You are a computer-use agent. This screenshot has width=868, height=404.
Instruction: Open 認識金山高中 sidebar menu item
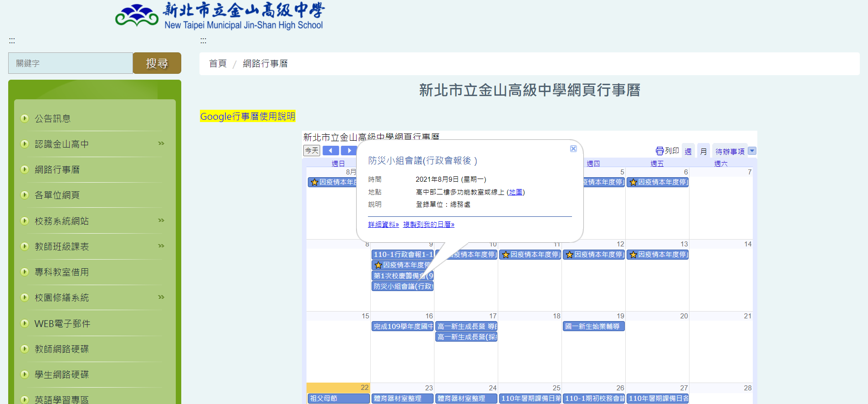tap(62, 144)
